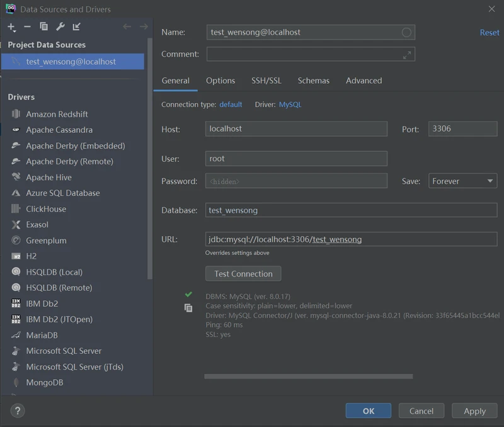Change connection type via default link
This screenshot has height=427, width=504.
coord(231,105)
